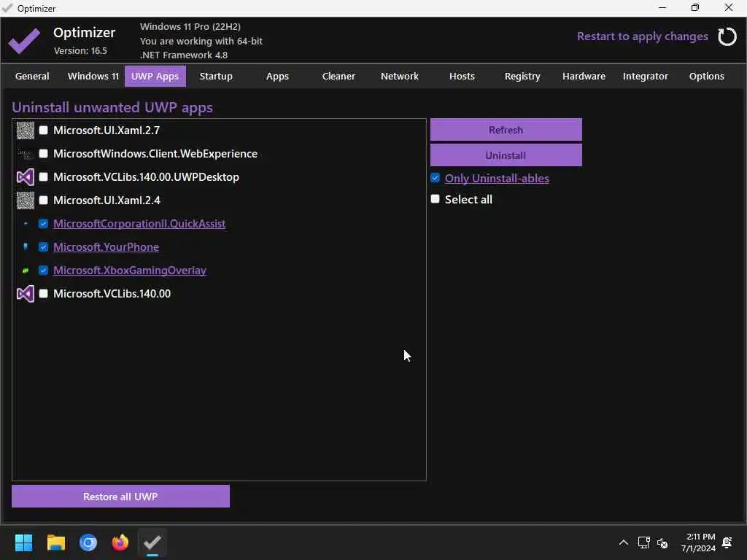Launch the Chromium browser from the taskbar
This screenshot has width=747, height=560.
[88, 542]
